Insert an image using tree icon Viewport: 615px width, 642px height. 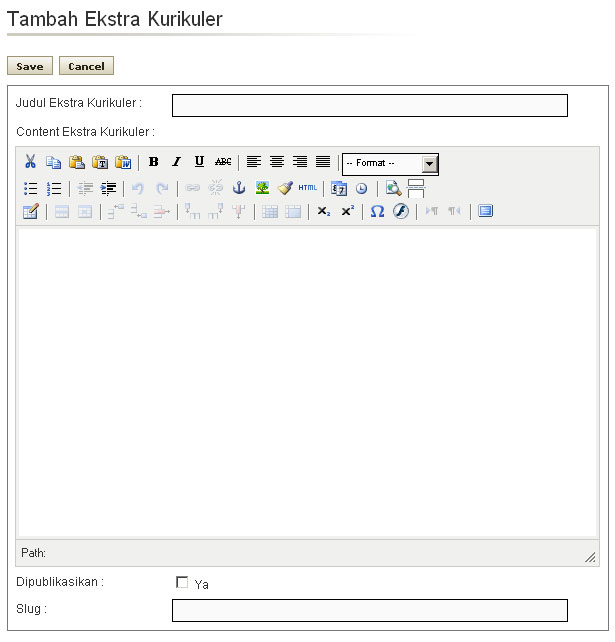(x=262, y=188)
